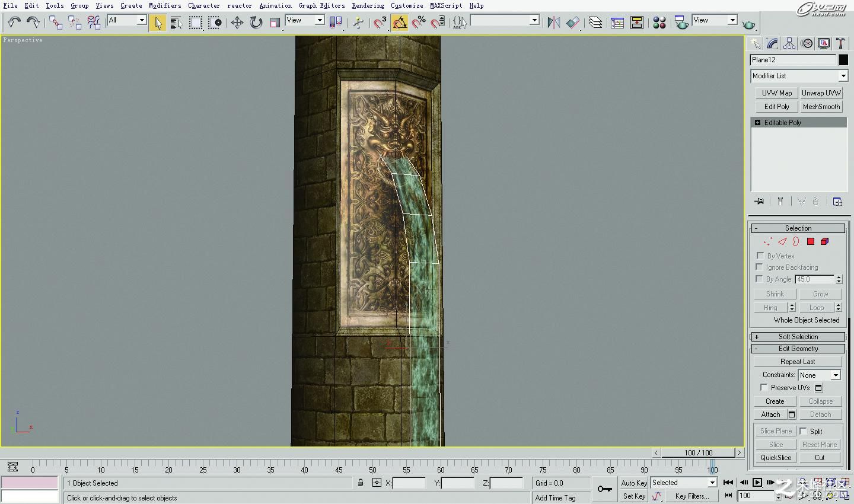Toggle Ignore Backfacing checkbox
The height and width of the screenshot is (504, 854).
coord(760,267)
